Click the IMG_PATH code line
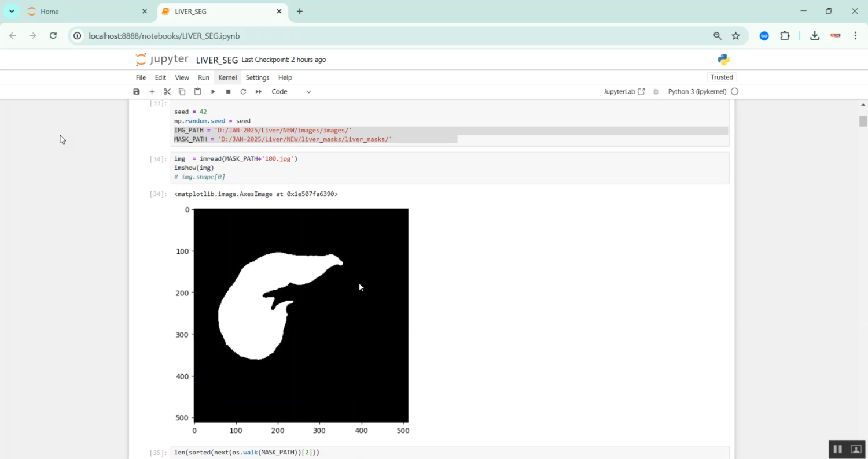 click(x=263, y=131)
